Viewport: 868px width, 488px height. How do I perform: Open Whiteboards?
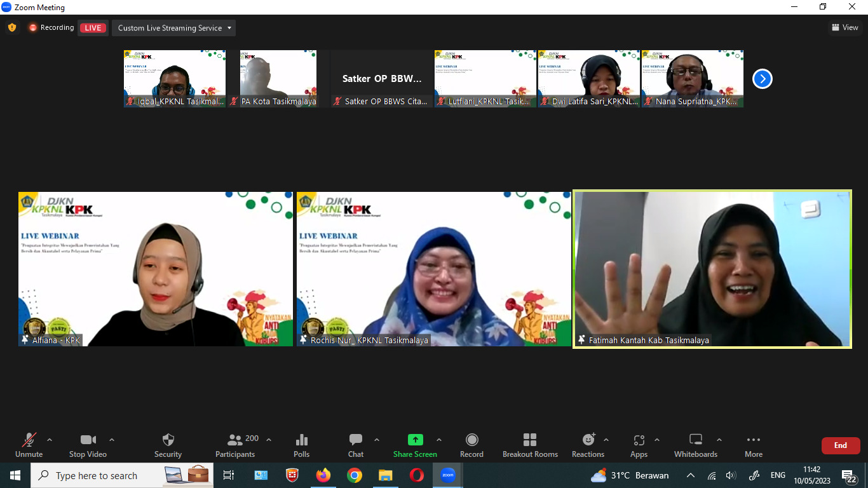click(x=695, y=445)
